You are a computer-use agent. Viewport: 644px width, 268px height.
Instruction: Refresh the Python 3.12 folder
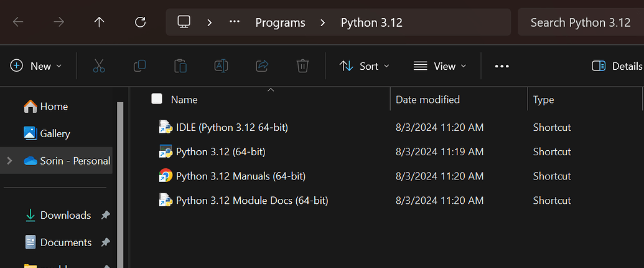pyautogui.click(x=140, y=22)
